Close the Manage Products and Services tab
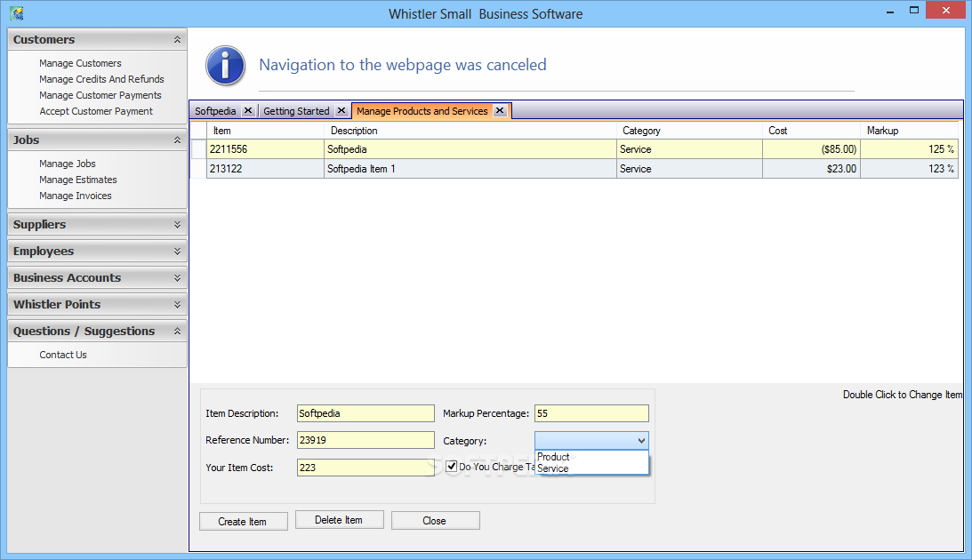The height and width of the screenshot is (560, 972). click(x=500, y=110)
